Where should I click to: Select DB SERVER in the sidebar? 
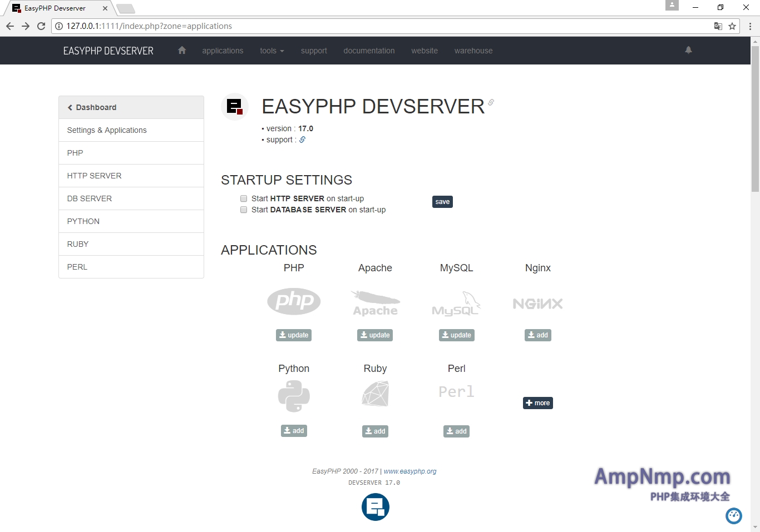pos(131,198)
